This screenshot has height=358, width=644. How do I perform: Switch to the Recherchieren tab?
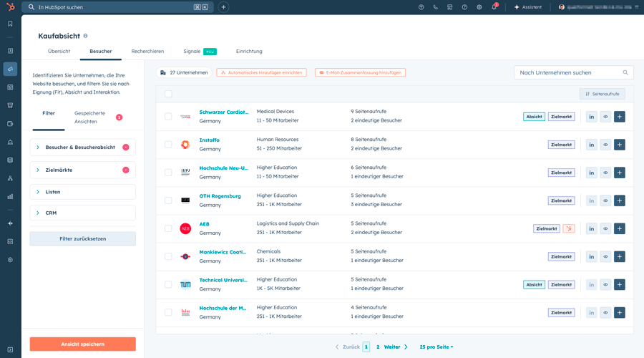point(147,52)
